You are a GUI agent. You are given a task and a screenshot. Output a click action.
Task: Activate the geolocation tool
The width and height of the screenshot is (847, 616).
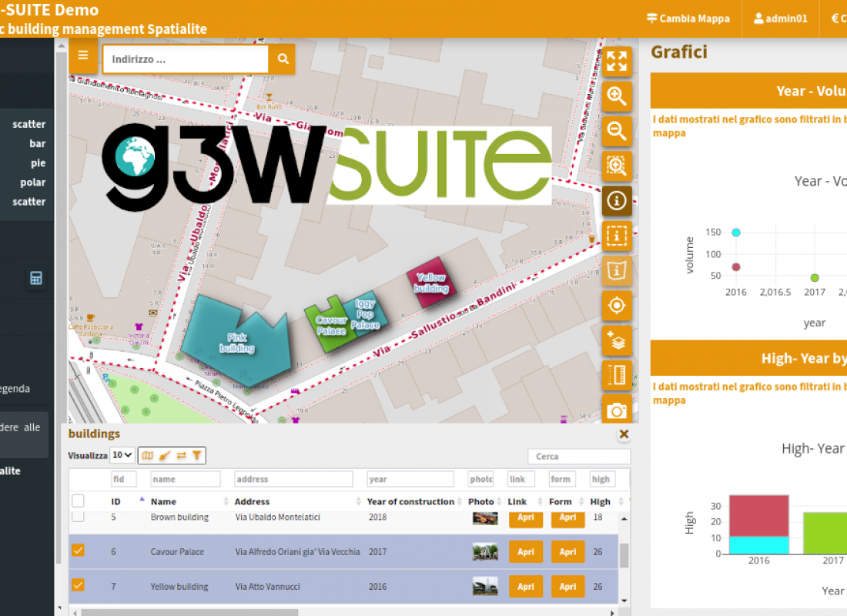click(x=616, y=306)
